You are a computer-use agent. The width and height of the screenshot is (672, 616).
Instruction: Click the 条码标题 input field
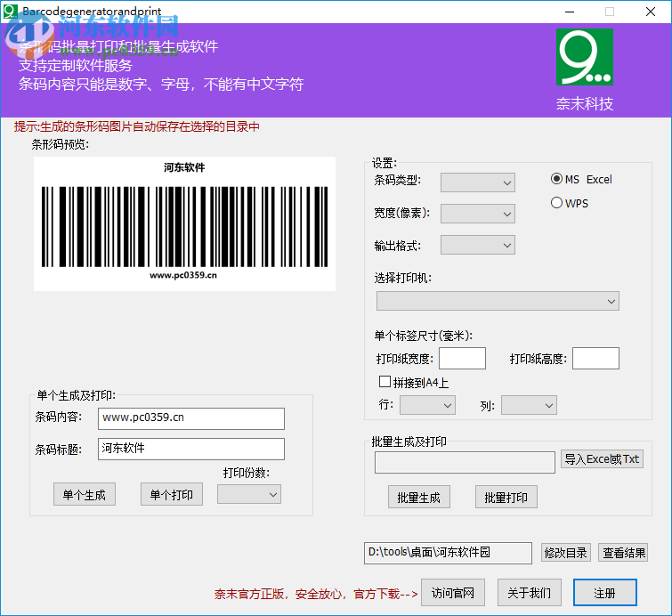191,449
